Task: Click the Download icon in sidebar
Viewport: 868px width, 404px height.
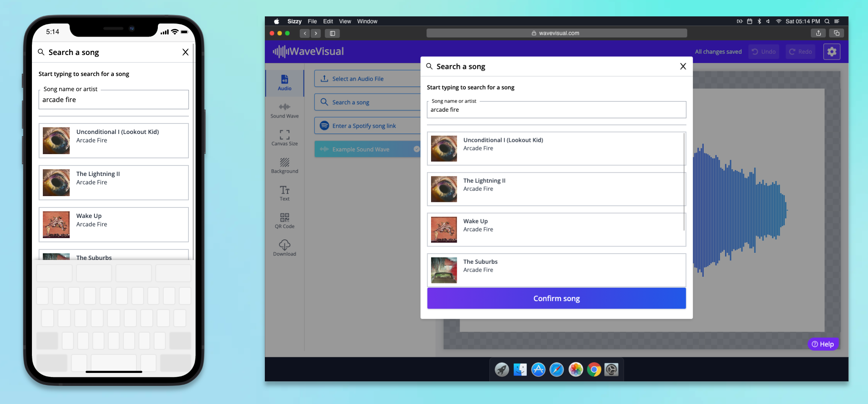Action: point(285,248)
